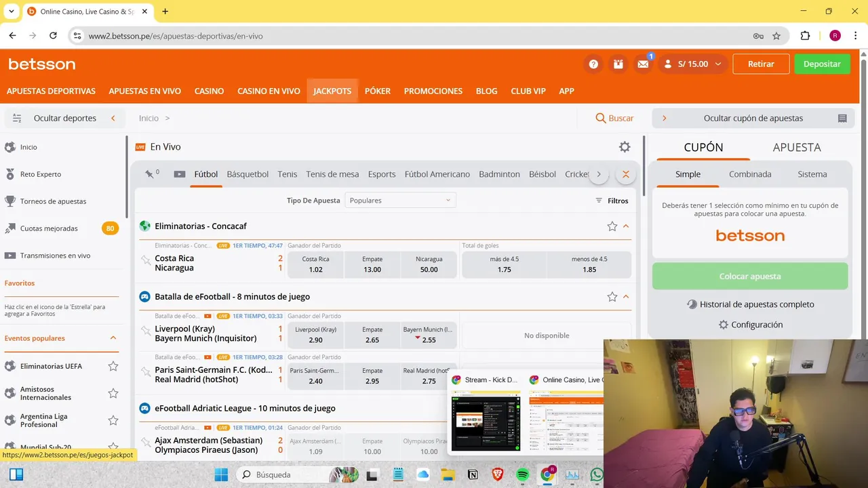This screenshot has height=488, width=868.
Task: Open Cuotas mejoradas in sidebar
Action: [49, 228]
